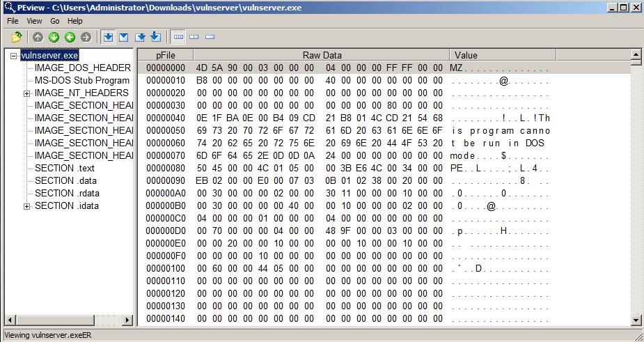Image resolution: width=644 pixels, height=342 pixels.
Task: Click the pFile column header
Action: [x=165, y=55]
